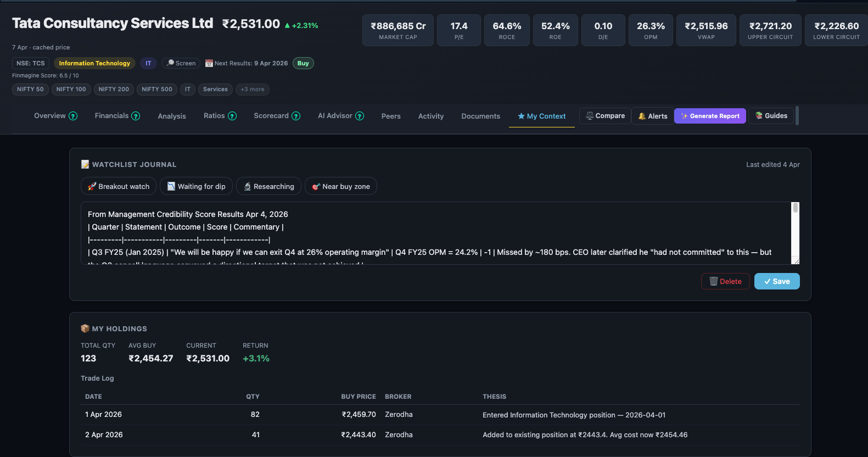This screenshot has width=868, height=457.
Task: Click the NIFTY 100 index tag
Action: pos(71,90)
